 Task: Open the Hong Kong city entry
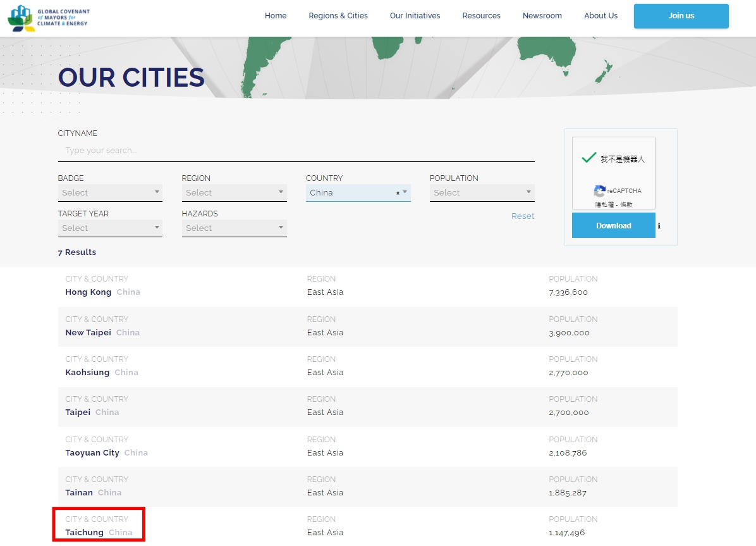point(88,292)
